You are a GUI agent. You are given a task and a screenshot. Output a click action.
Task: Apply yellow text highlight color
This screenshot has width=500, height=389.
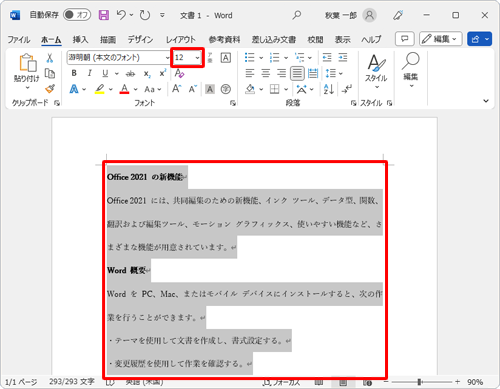(x=99, y=89)
